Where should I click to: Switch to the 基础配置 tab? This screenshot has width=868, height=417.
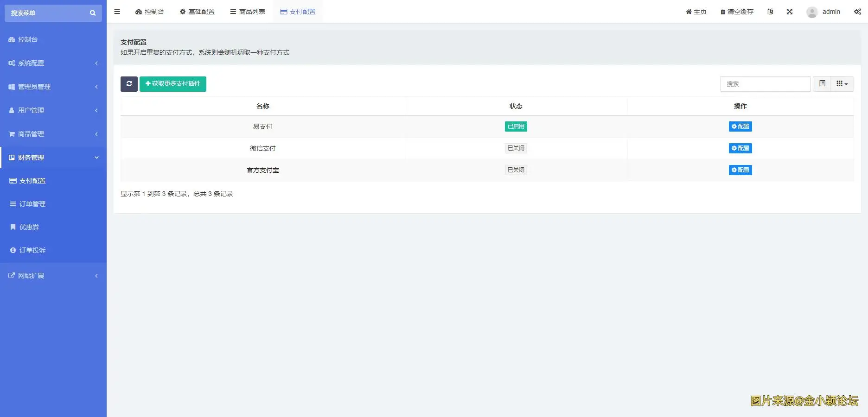(x=197, y=12)
